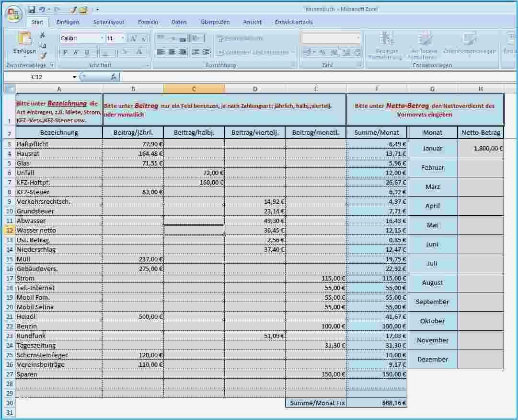Image resolution: width=518 pixels, height=420 pixels.
Task: Select the row 12 header
Action: [x=9, y=230]
